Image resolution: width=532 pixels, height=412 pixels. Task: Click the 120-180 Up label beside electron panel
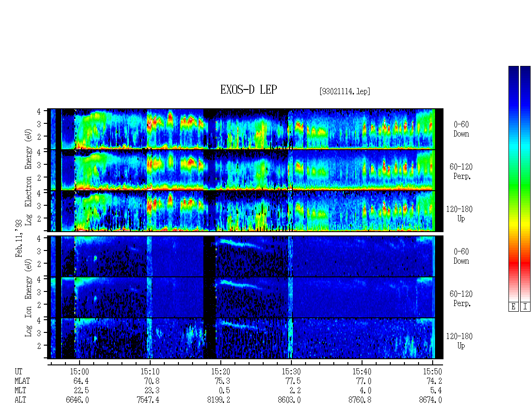point(459,214)
